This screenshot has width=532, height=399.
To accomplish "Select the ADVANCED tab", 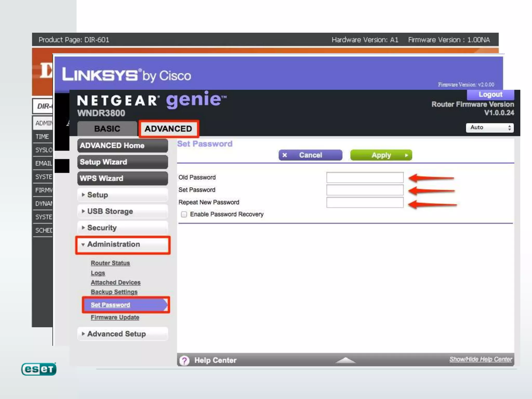I will (168, 129).
